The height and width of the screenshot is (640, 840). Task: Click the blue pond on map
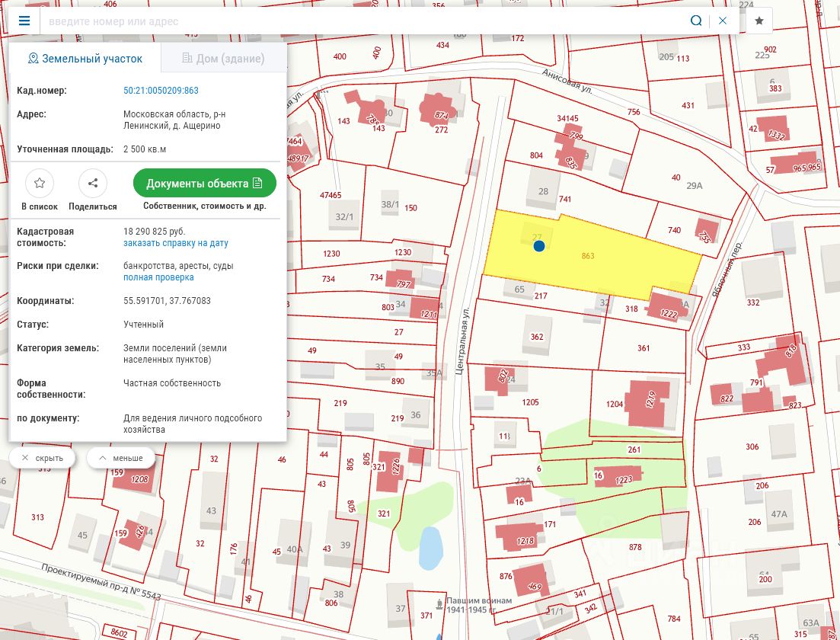(x=430, y=549)
